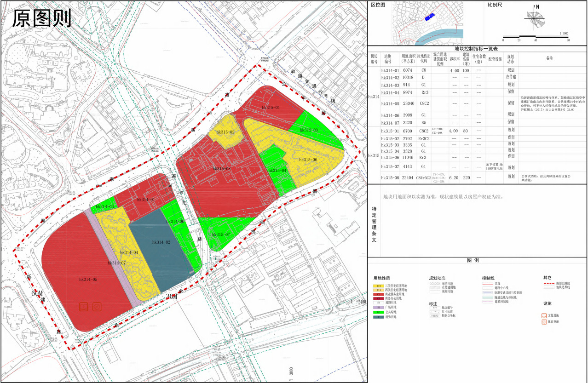Screen dimensions: 588x383
Task: Click the 隧道边线与控制线 line sample
Action: [488, 297]
